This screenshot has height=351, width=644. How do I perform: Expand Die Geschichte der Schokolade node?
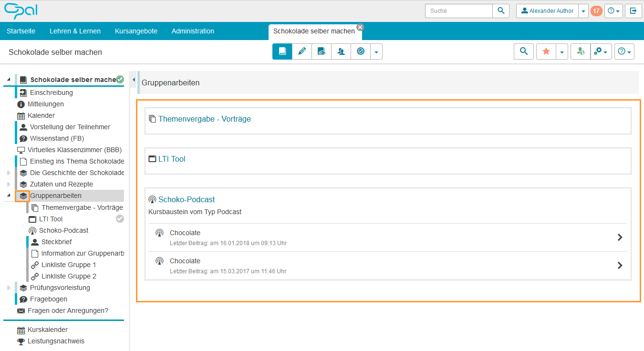(9, 173)
